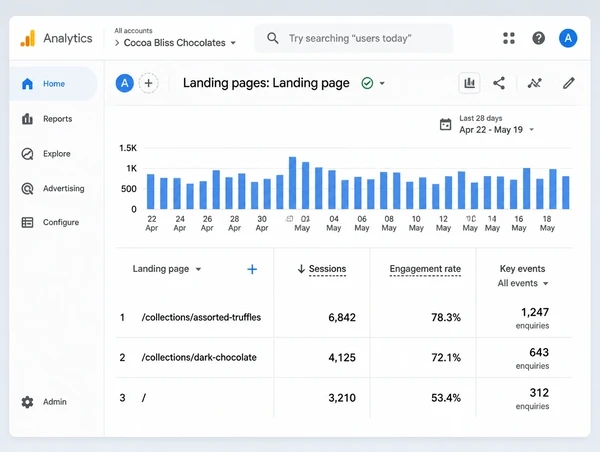
Task: Click the 18 May axis label
Action: 547,223
